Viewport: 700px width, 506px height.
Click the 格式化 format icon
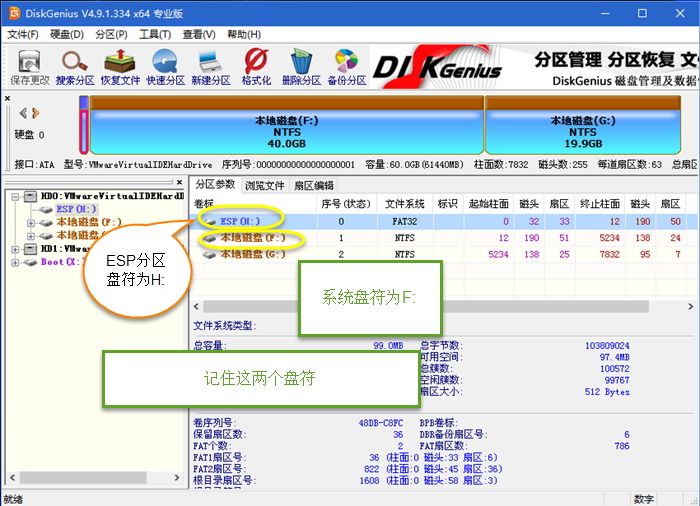(x=256, y=67)
